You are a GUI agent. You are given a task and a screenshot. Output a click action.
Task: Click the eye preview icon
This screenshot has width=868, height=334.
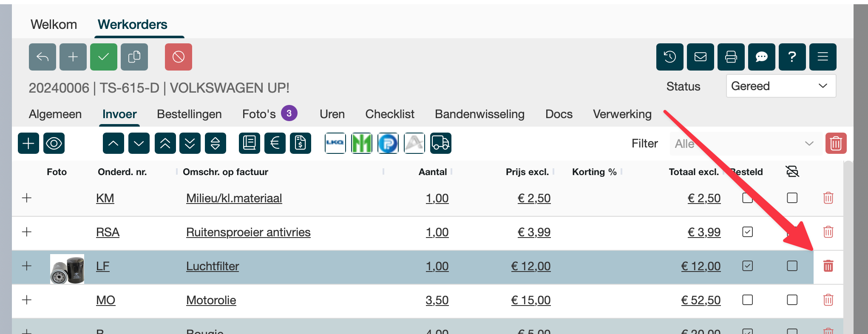[54, 143]
